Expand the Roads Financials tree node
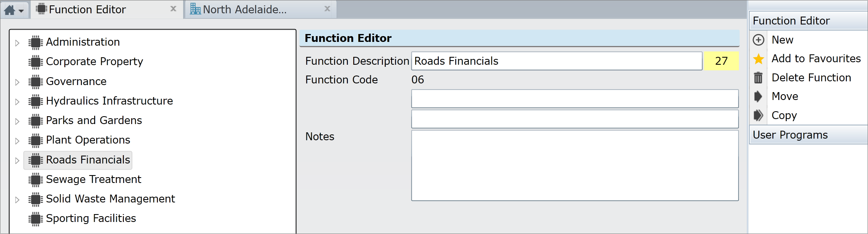The width and height of the screenshot is (868, 234). pyautogui.click(x=17, y=161)
